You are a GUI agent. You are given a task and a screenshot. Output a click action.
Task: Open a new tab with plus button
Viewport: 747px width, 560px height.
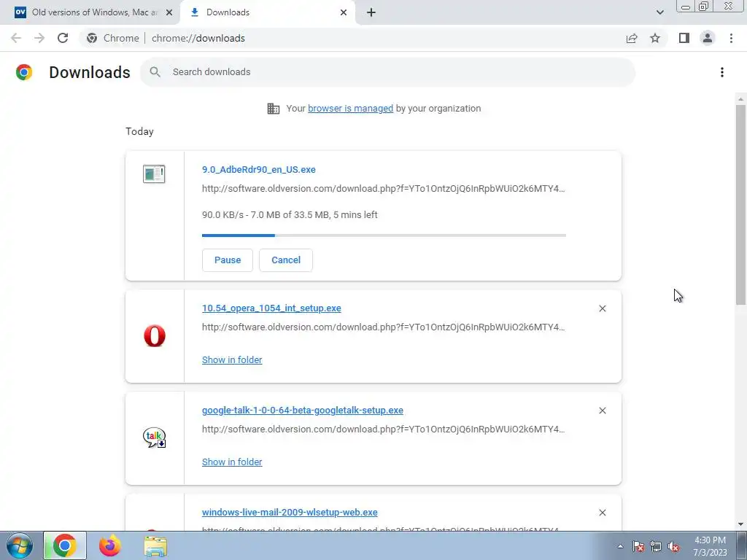click(371, 12)
